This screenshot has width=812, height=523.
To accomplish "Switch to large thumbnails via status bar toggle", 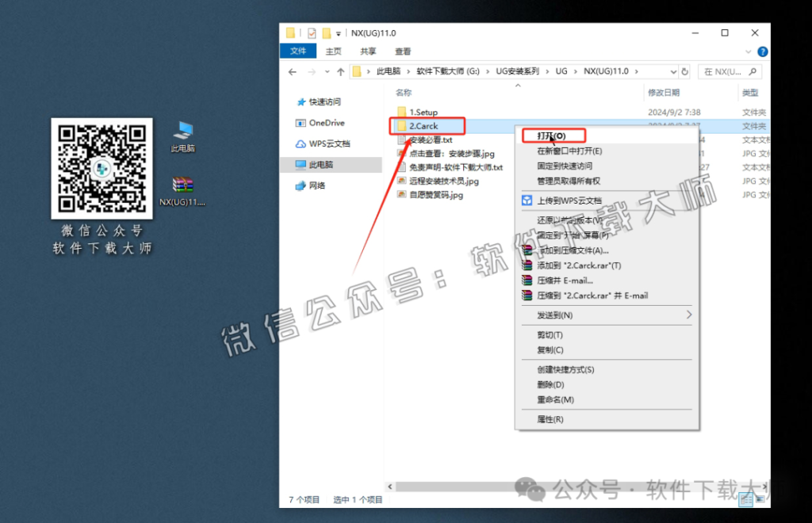I will click(x=759, y=499).
